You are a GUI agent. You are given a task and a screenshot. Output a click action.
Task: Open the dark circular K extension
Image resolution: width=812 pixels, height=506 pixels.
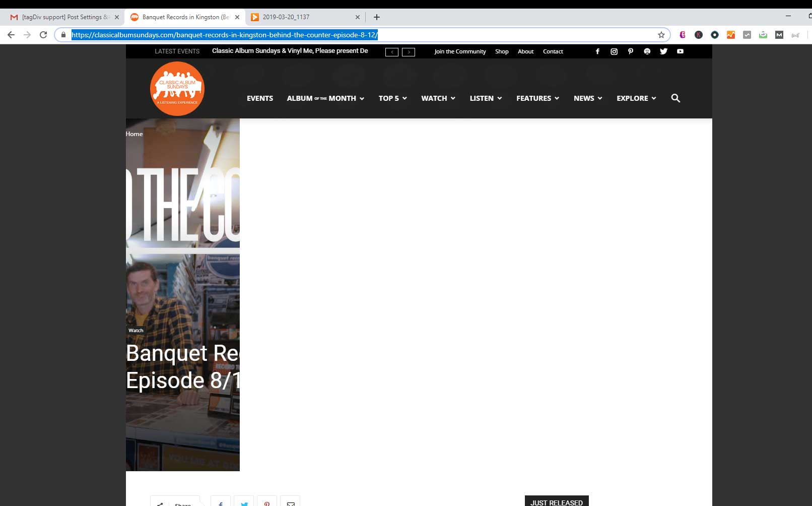[x=699, y=35]
